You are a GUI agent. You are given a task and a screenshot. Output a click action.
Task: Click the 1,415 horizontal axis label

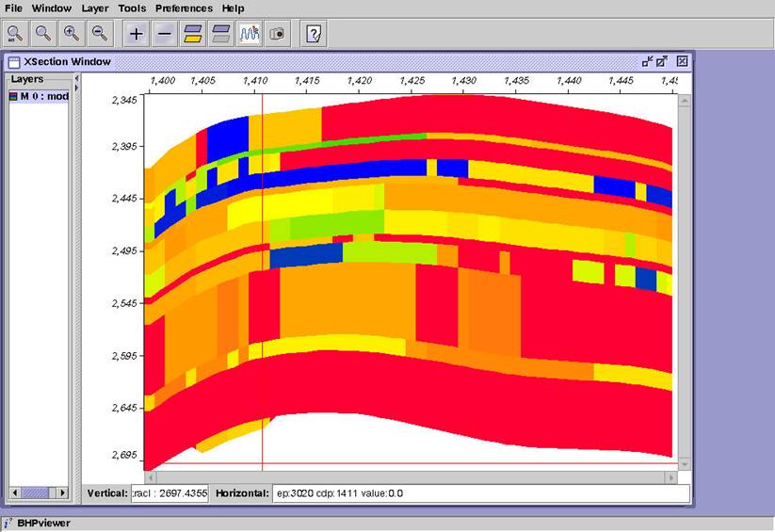pyautogui.click(x=307, y=81)
